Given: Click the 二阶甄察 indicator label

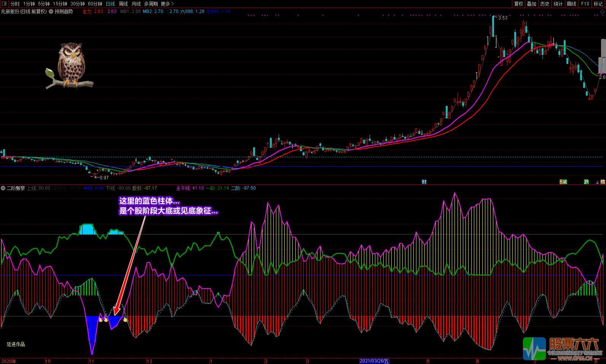Looking at the screenshot, I should click(x=16, y=188).
